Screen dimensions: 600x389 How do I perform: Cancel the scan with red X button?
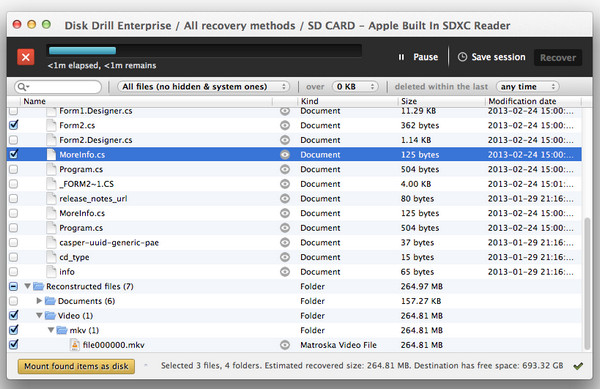[26, 57]
